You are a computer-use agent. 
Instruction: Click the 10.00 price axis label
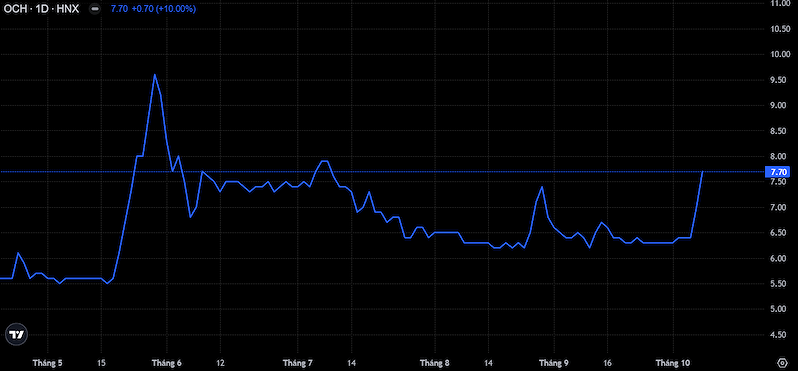click(x=779, y=54)
